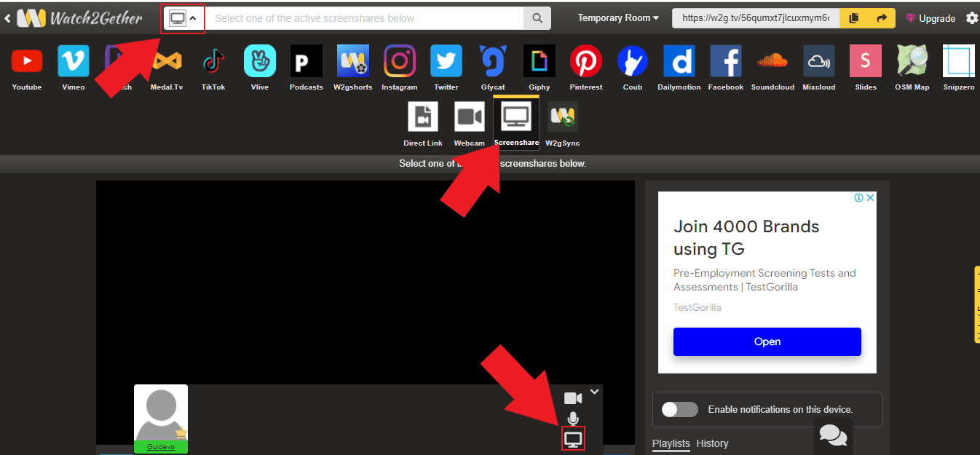Turn on webcam in user panel

(573, 398)
